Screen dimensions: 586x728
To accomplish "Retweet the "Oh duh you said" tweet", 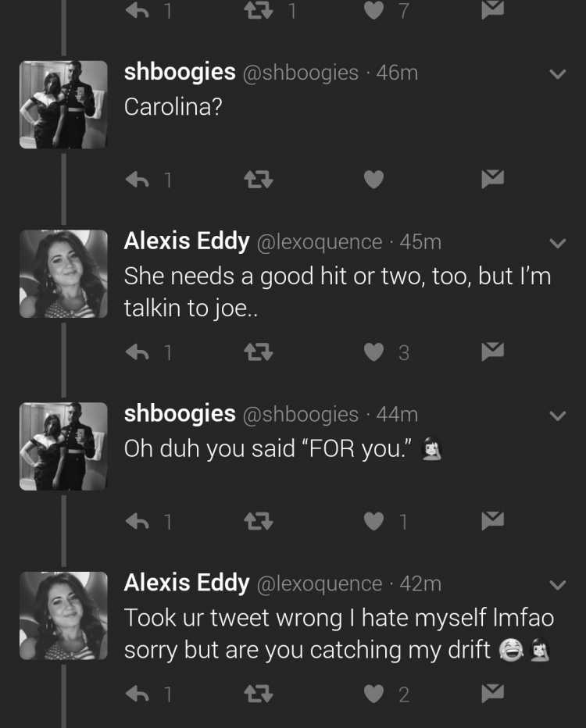I will pyautogui.click(x=259, y=521).
